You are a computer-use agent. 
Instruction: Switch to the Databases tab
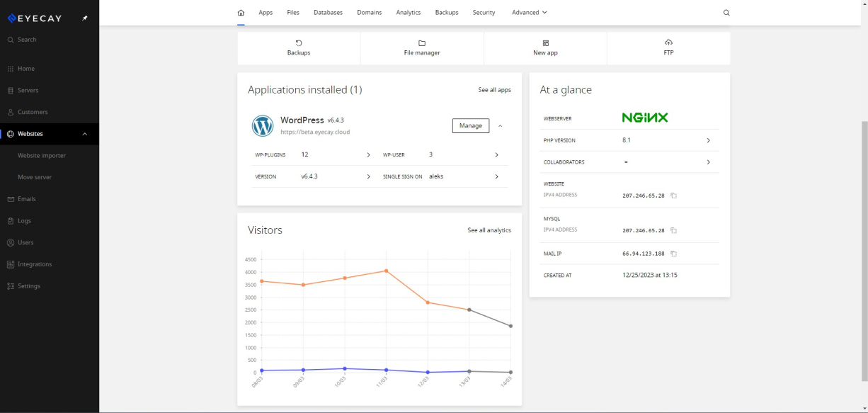pos(328,13)
